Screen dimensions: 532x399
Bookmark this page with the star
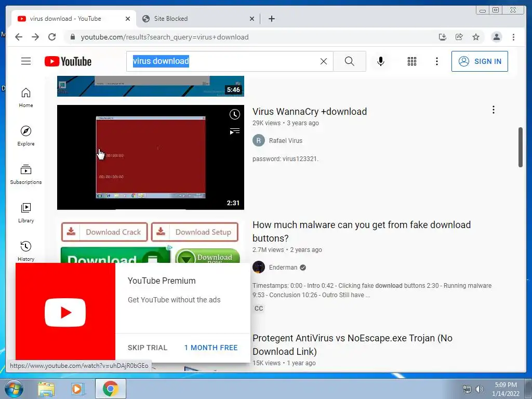[x=476, y=37]
